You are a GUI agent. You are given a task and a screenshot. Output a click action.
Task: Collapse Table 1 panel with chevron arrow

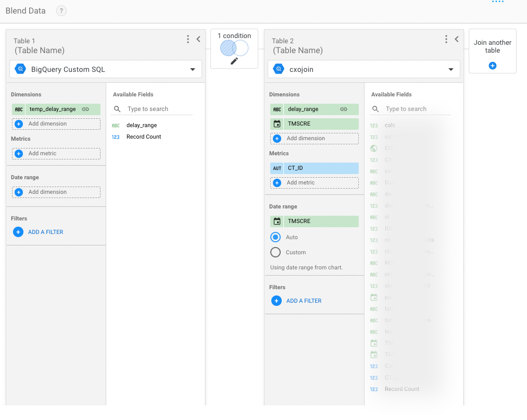(198, 39)
